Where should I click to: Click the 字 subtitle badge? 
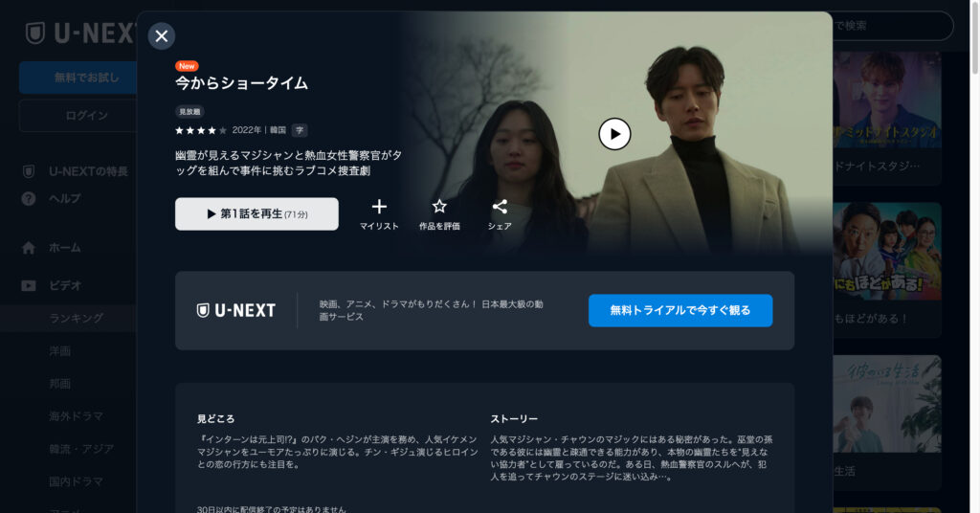click(x=300, y=130)
